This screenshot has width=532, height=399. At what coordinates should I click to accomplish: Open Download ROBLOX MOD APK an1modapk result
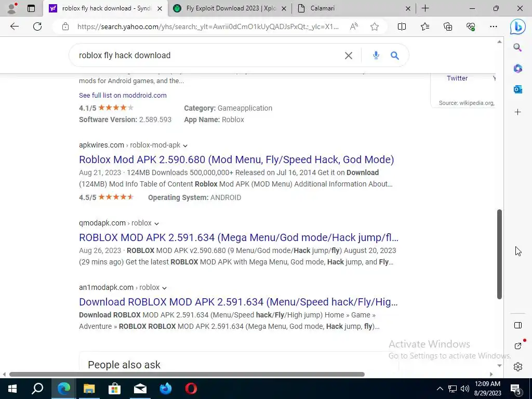click(x=238, y=302)
